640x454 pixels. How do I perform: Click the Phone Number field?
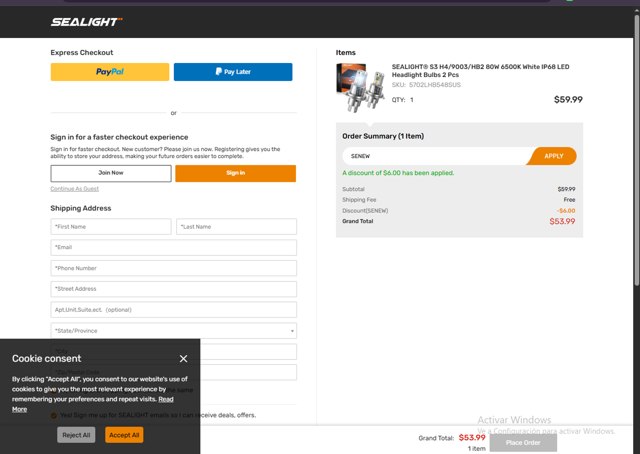173,268
